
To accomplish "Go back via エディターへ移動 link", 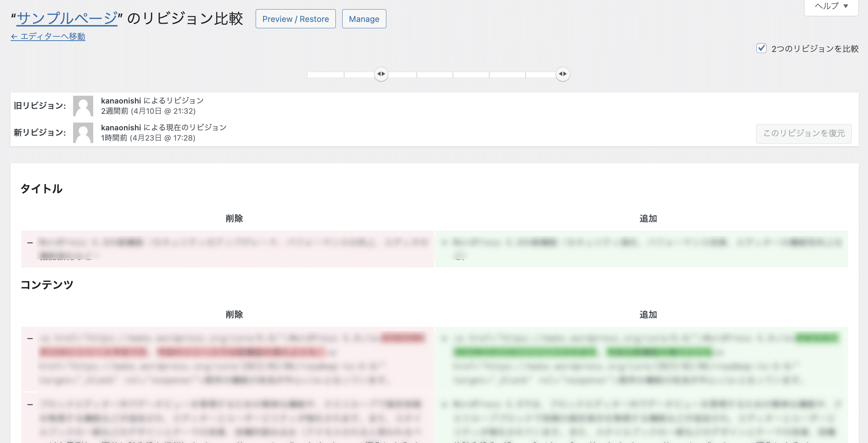I will [x=48, y=36].
